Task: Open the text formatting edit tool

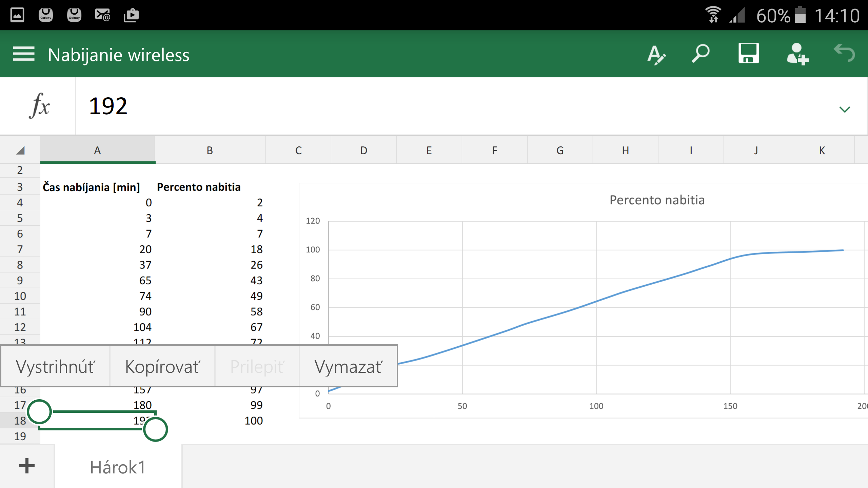Action: pyautogui.click(x=656, y=54)
